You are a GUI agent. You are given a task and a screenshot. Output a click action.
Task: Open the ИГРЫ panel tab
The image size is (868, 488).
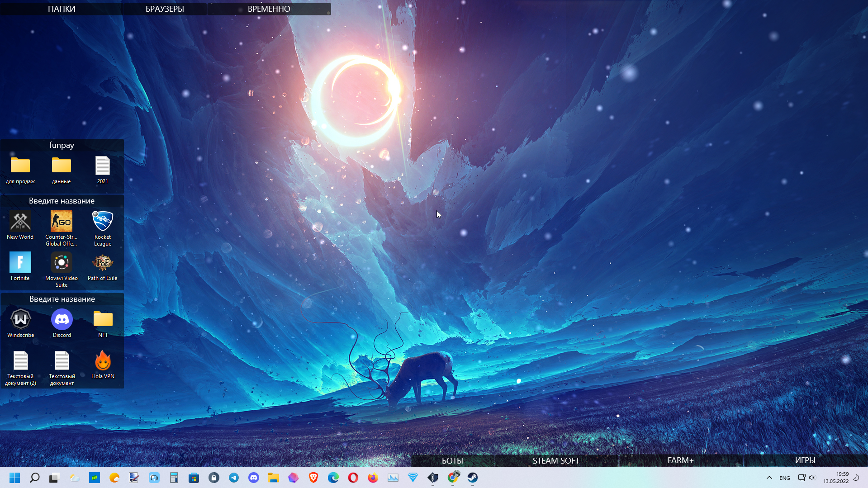[x=805, y=460]
